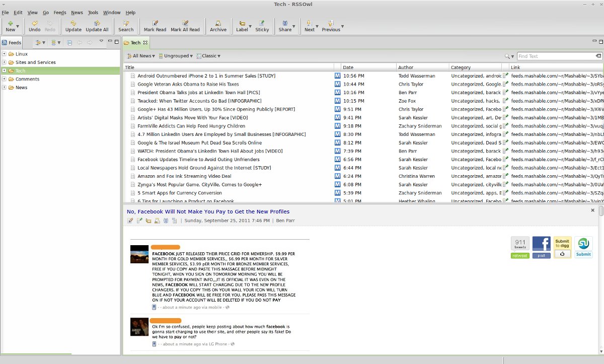This screenshot has height=364, width=604.
Task: Click the Undo toolbar button
Action: click(x=35, y=26)
